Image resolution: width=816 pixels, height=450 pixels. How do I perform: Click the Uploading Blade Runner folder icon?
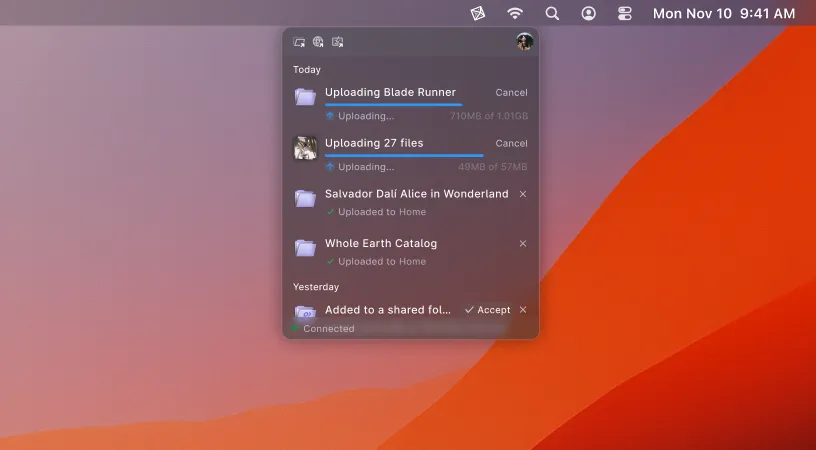(x=305, y=97)
